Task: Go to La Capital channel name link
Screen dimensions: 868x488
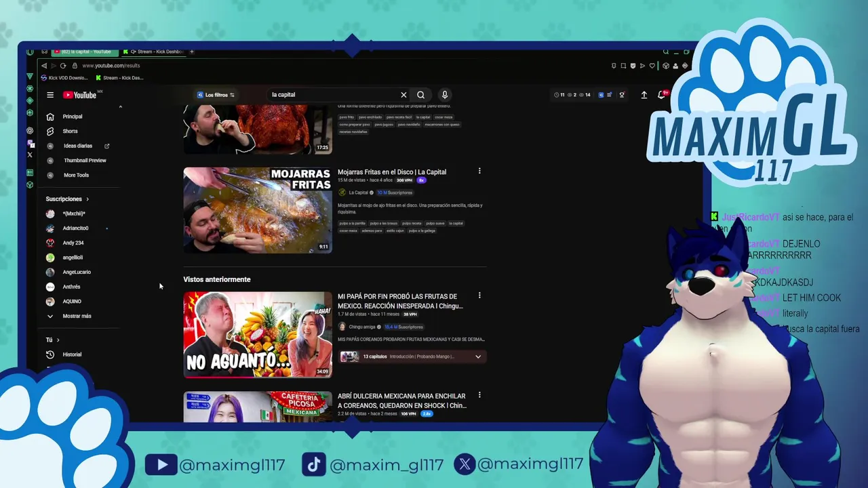Action: [x=359, y=192]
